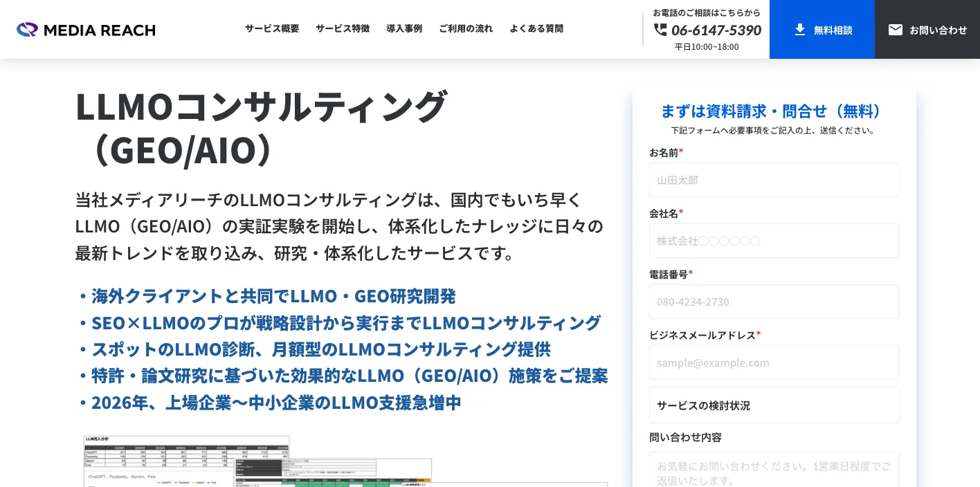Screen dimensions: 980x487
Task: Click the bullet starting with スポットのLLMO診断
Action: pyautogui.click(x=314, y=349)
